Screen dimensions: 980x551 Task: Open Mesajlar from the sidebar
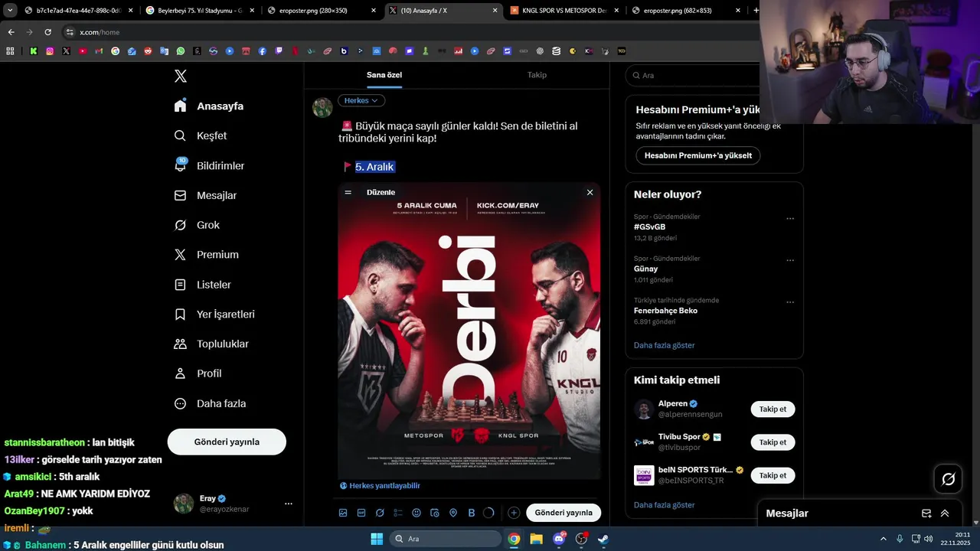(x=205, y=195)
